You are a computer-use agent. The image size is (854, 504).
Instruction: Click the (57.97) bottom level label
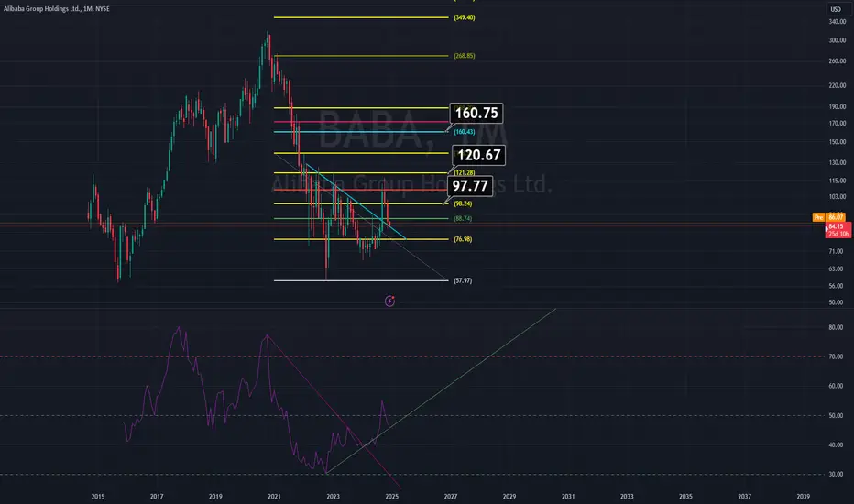[463, 280]
